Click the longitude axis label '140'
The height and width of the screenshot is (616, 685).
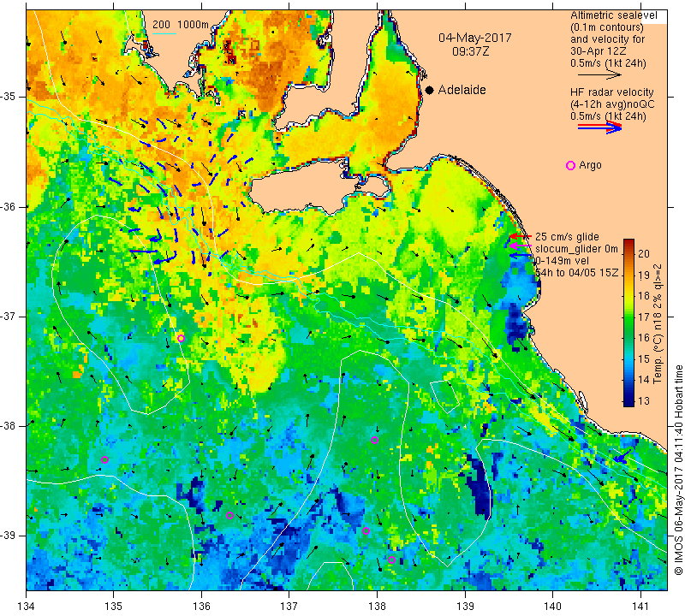coord(552,606)
